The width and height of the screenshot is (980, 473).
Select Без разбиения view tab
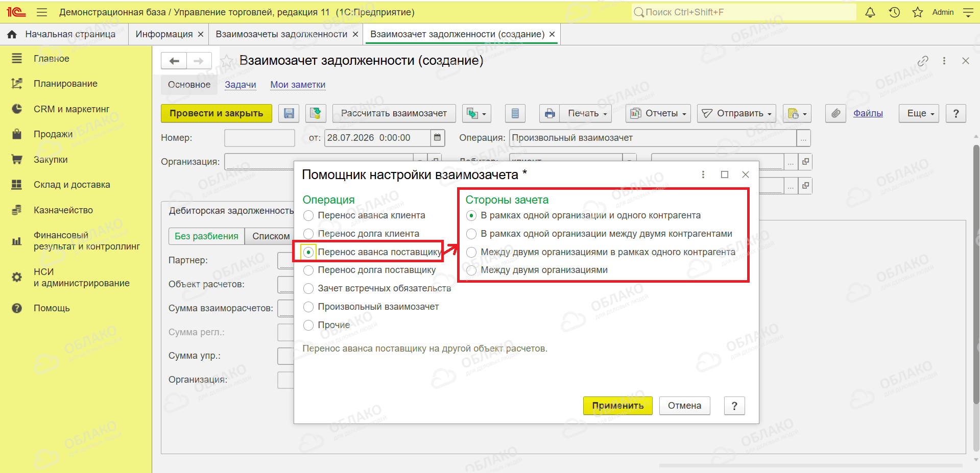tap(206, 236)
